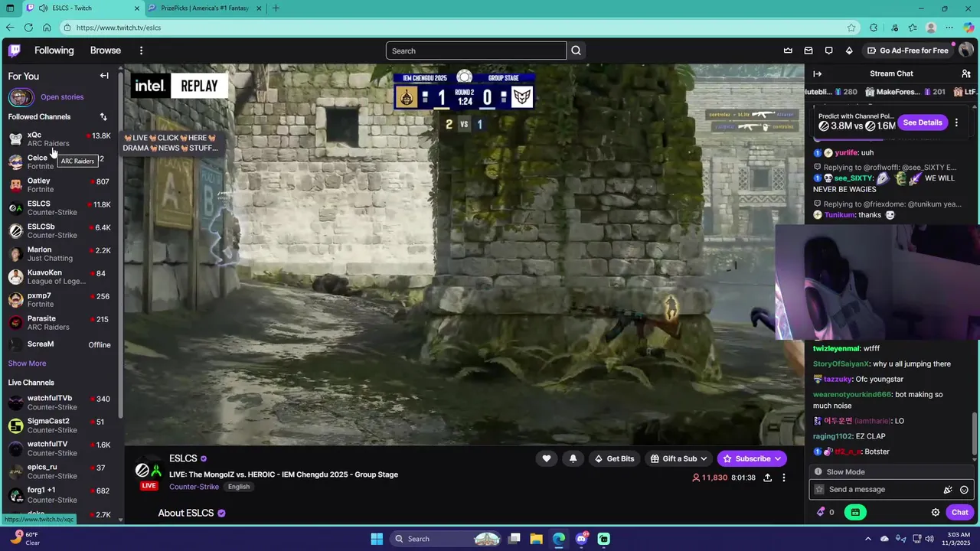Image resolution: width=980 pixels, height=551 pixels.
Task: Sort followed channels with the sort icon
Action: pos(103,117)
